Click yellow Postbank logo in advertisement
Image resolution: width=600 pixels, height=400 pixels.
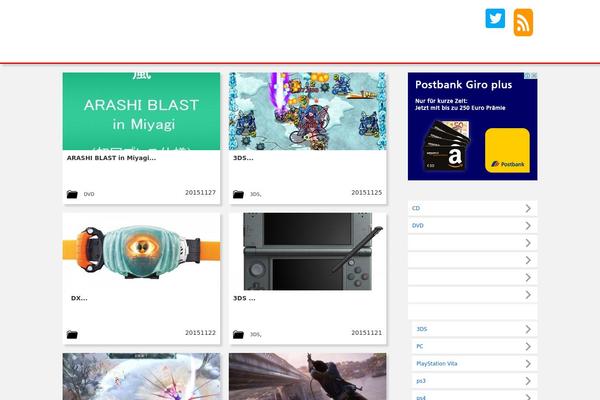pyautogui.click(x=507, y=150)
